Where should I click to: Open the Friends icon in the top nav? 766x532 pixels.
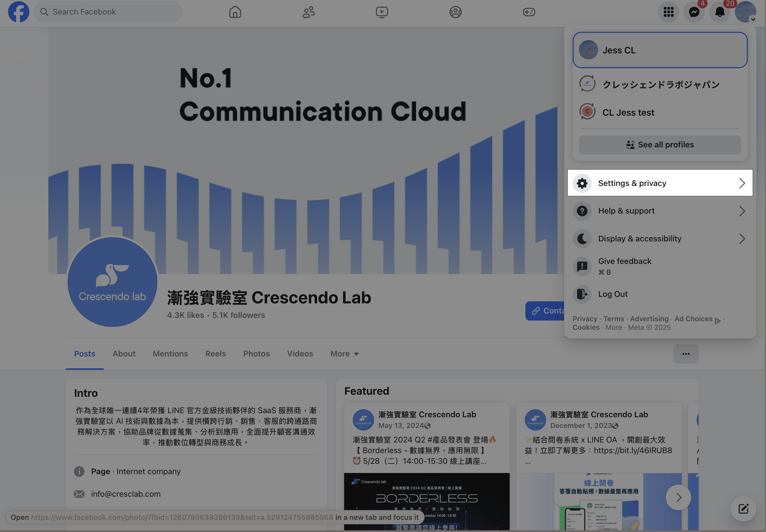pos(309,12)
